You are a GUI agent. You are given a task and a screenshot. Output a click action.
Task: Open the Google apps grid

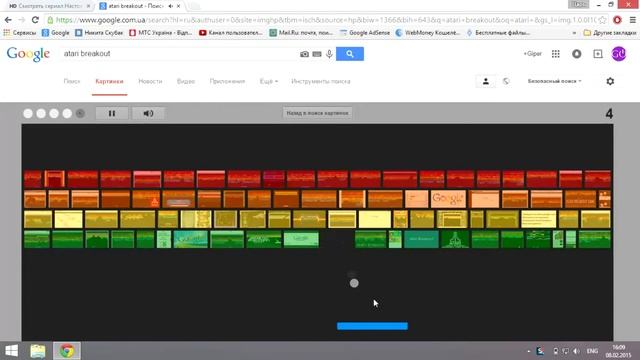click(x=556, y=54)
